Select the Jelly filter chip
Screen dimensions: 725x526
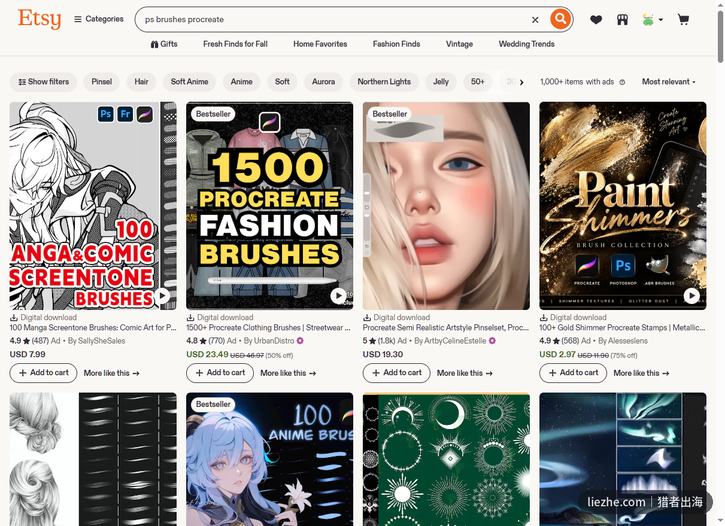pyautogui.click(x=441, y=82)
